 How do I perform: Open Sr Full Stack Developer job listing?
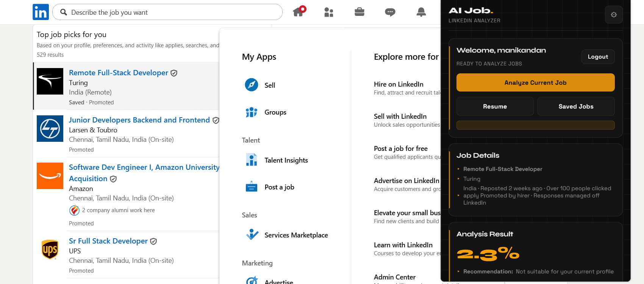click(108, 241)
